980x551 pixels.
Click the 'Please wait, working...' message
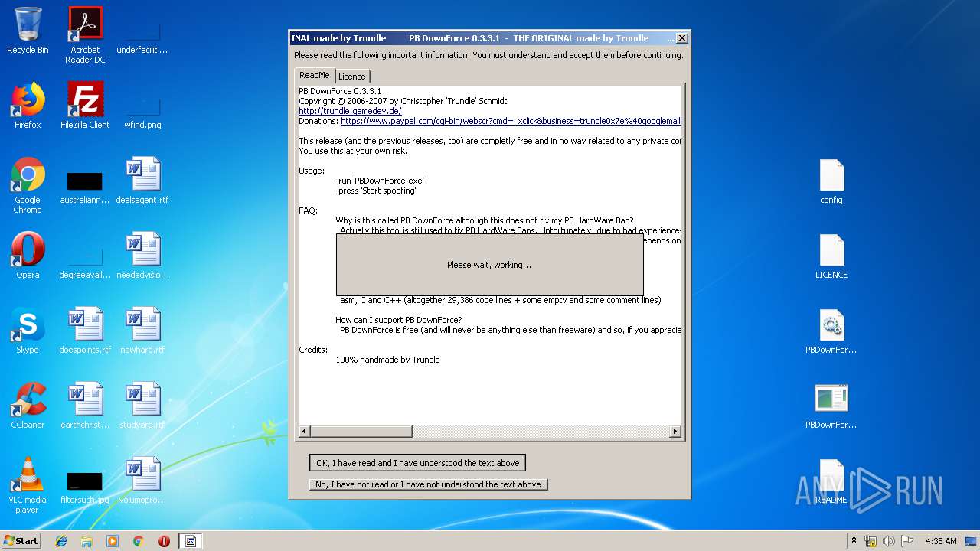(x=489, y=265)
